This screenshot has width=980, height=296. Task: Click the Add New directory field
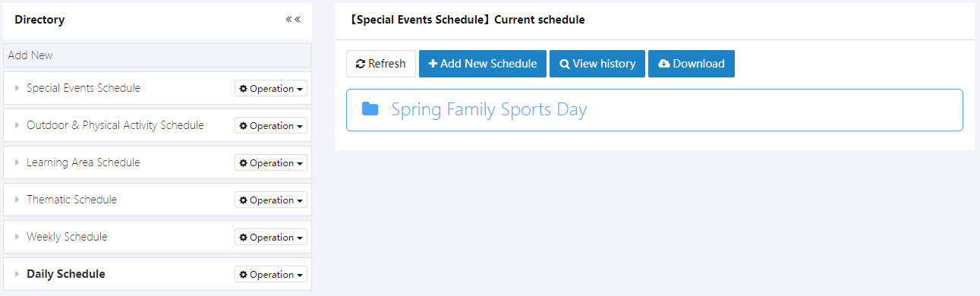pyautogui.click(x=157, y=55)
